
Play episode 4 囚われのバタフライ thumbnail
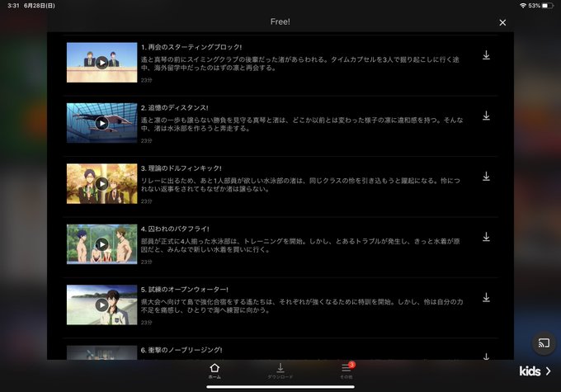102,244
